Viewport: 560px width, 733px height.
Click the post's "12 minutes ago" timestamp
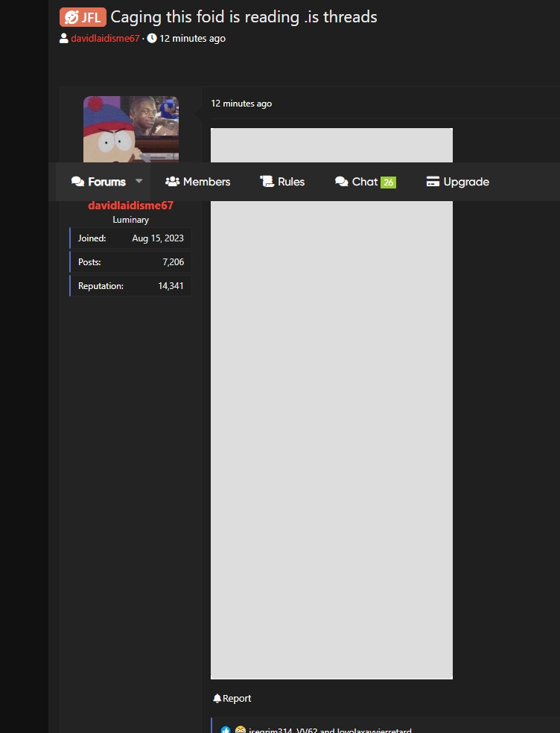click(241, 104)
